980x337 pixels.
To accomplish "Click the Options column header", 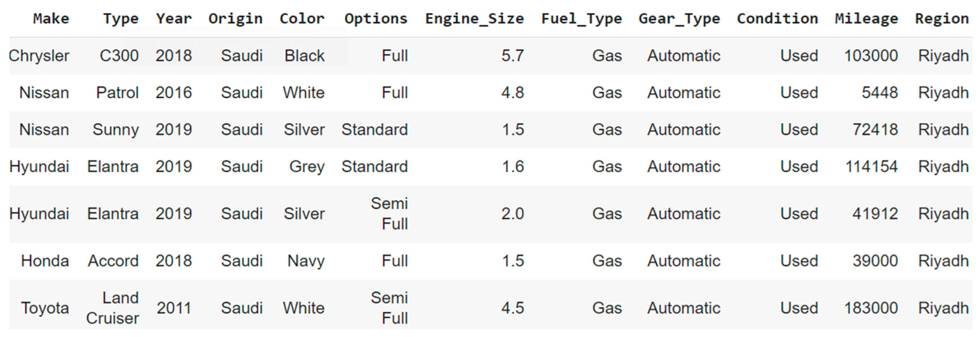I will pos(376,19).
